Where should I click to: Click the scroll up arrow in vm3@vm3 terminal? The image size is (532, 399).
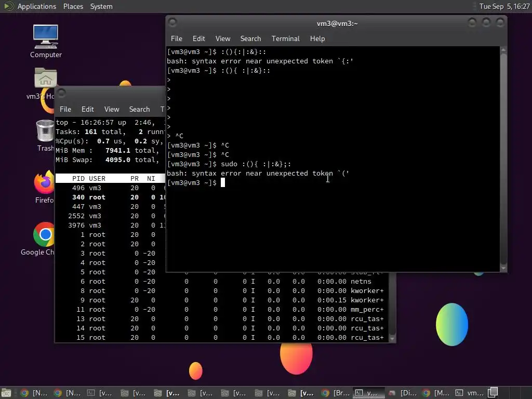tap(503, 50)
